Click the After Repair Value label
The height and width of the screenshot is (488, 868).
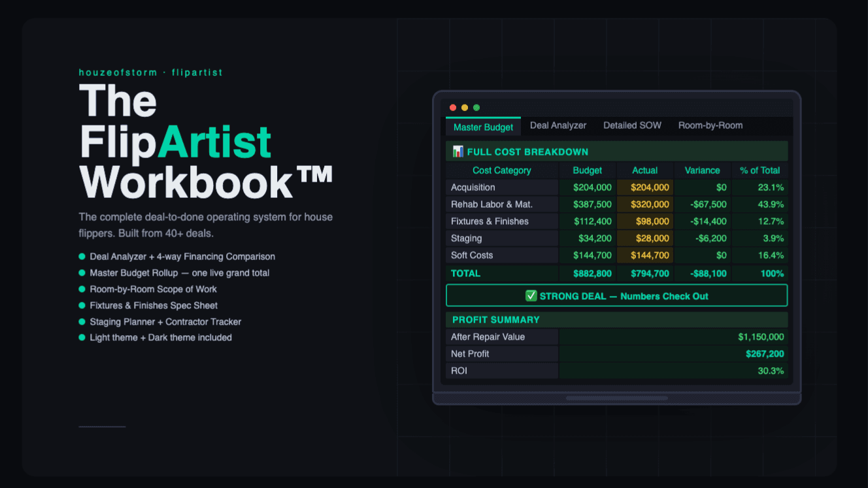pyautogui.click(x=502, y=337)
